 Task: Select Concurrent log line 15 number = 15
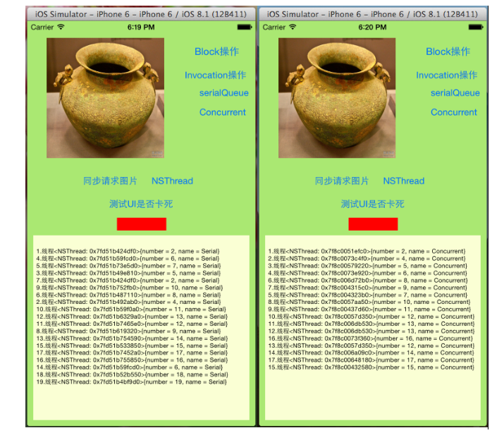point(371,367)
